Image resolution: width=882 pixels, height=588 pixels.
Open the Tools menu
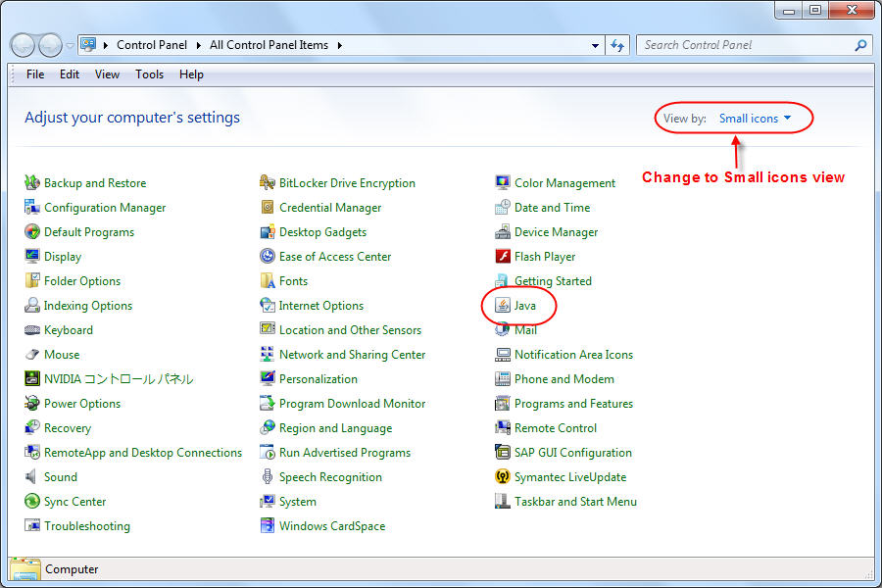[149, 74]
